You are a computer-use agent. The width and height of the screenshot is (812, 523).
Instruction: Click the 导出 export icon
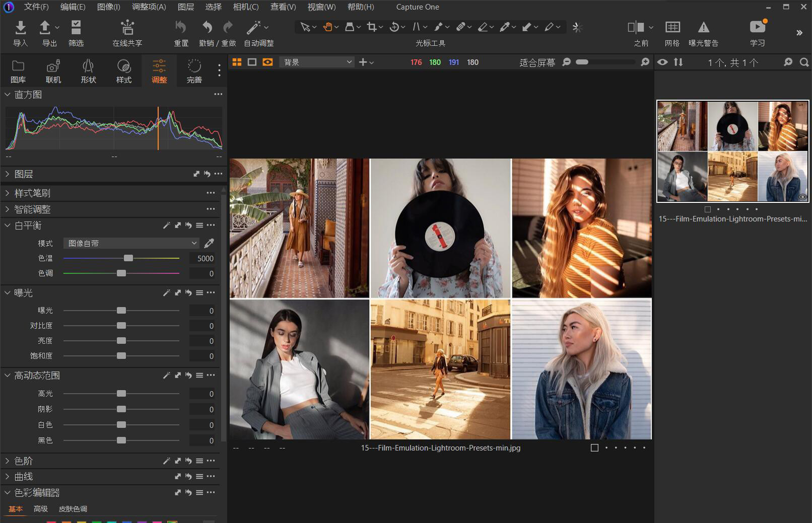[45, 27]
